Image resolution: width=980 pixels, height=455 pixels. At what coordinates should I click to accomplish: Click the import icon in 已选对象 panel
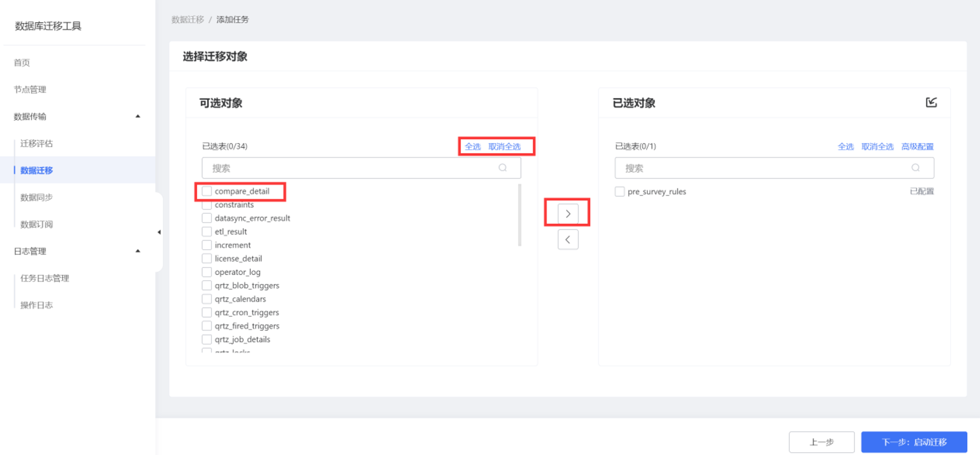[x=931, y=102]
